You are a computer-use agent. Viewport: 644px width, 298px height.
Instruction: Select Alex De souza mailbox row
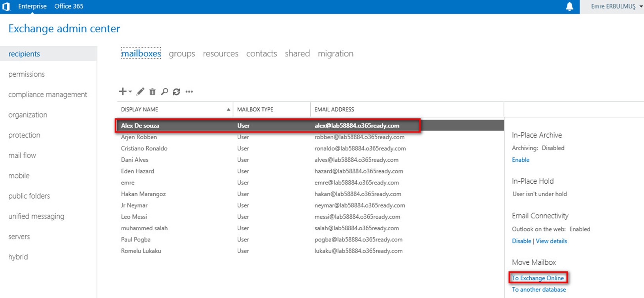[310, 125]
